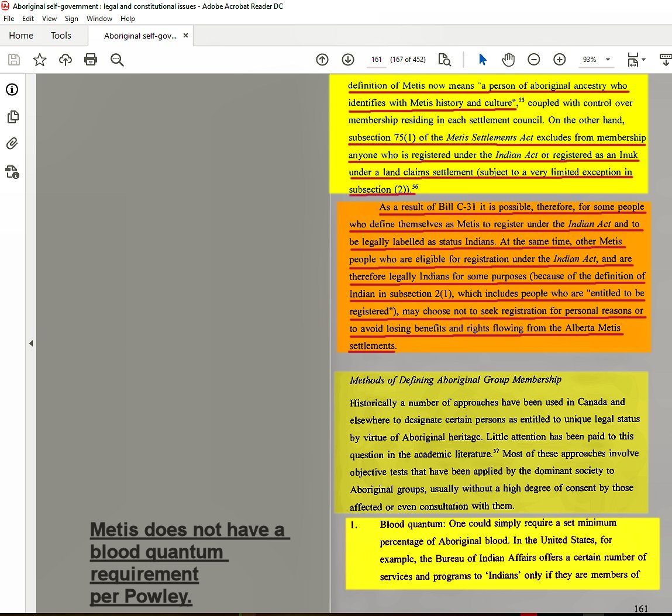Image resolution: width=672 pixels, height=616 pixels.
Task: Click the Save file icon
Action: [14, 60]
